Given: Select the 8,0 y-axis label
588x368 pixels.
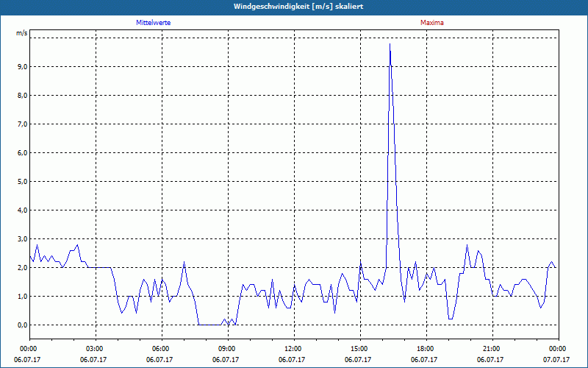Looking at the screenshot, I should pyautogui.click(x=22, y=96).
